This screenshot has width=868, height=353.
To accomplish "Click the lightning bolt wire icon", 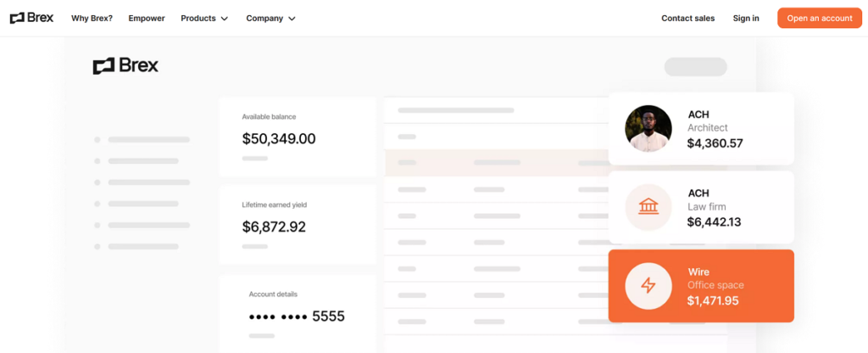I will pos(648,286).
